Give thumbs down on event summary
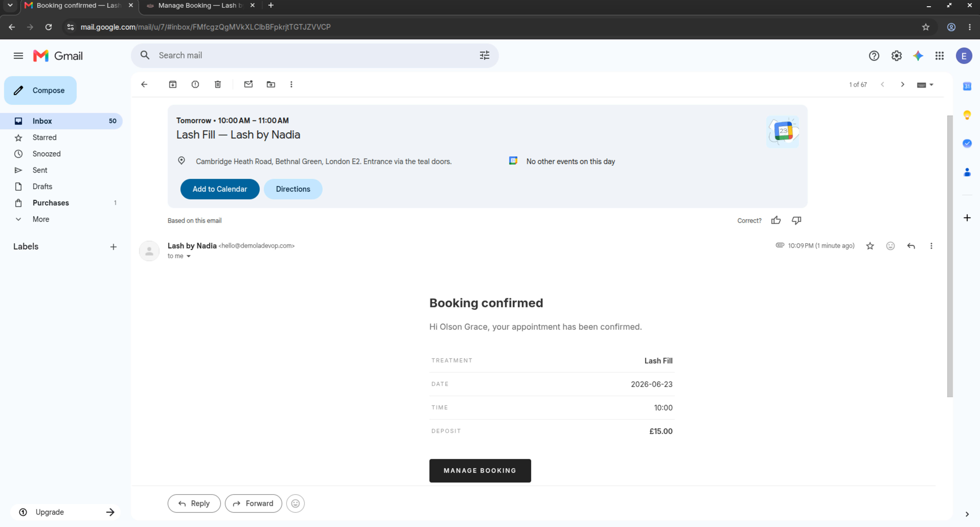 point(796,220)
